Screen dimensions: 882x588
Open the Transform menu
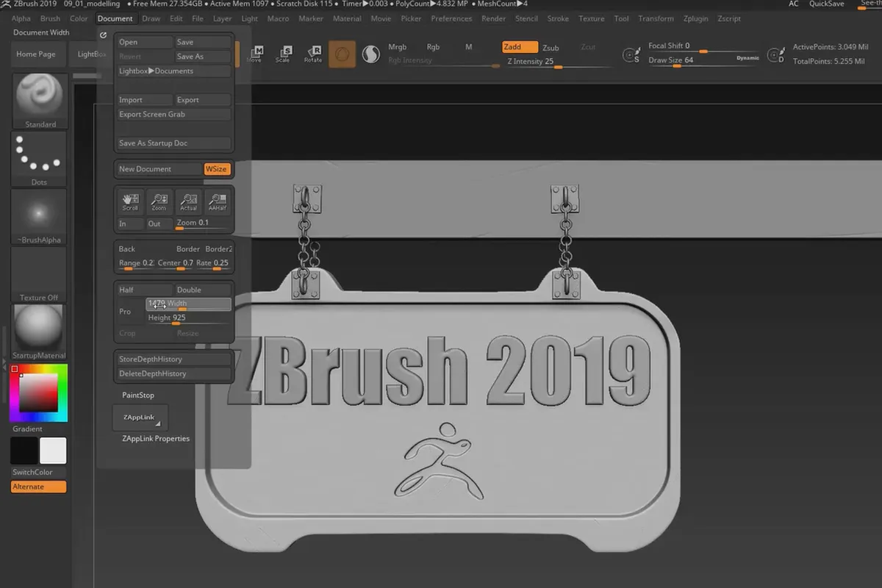656,18
